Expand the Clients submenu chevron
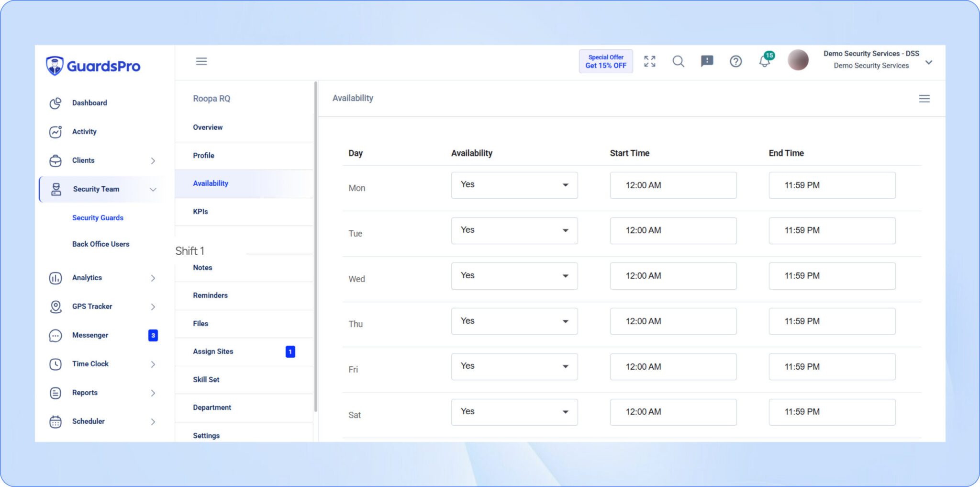 (153, 161)
